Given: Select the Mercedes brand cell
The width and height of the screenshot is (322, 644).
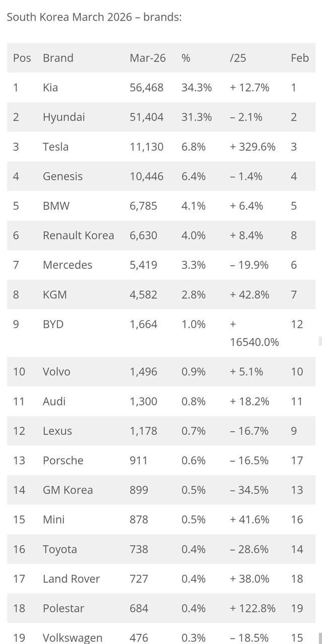Looking at the screenshot, I should pos(67,265).
